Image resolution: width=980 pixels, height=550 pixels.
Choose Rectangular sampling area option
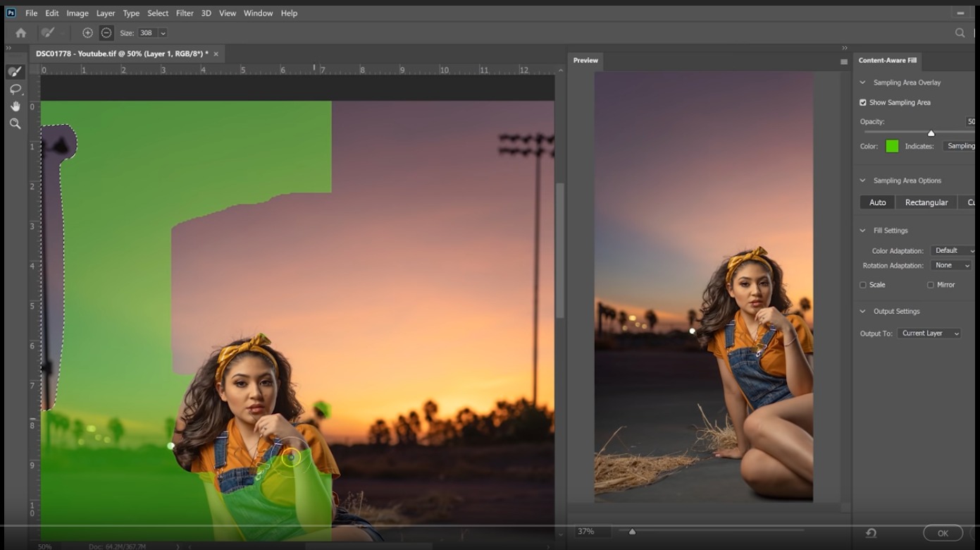pos(926,202)
